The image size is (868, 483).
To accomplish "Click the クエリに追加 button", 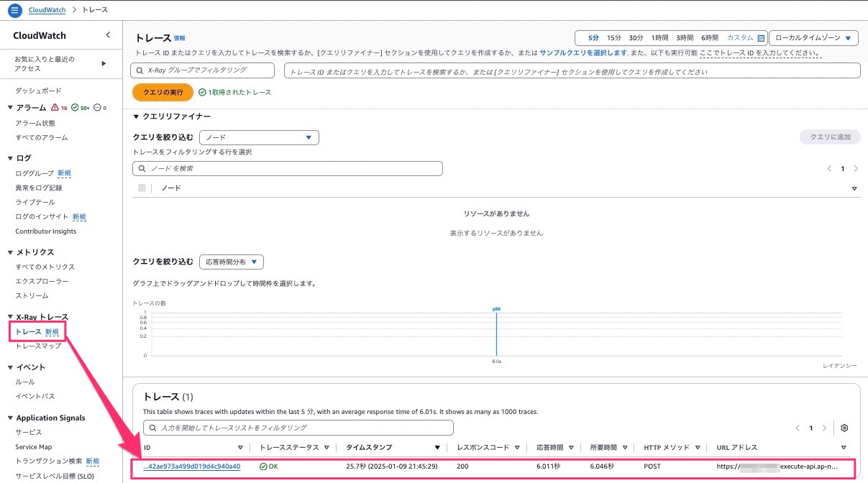I will [x=830, y=137].
